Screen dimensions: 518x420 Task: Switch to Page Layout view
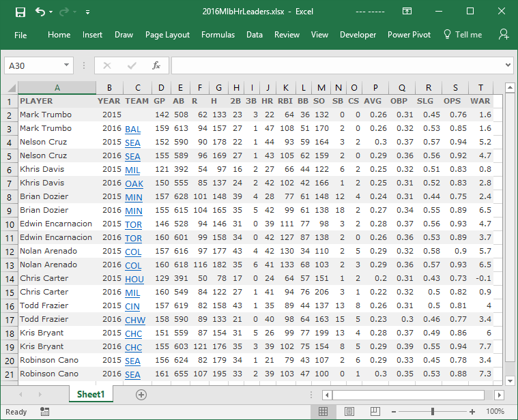point(349,411)
